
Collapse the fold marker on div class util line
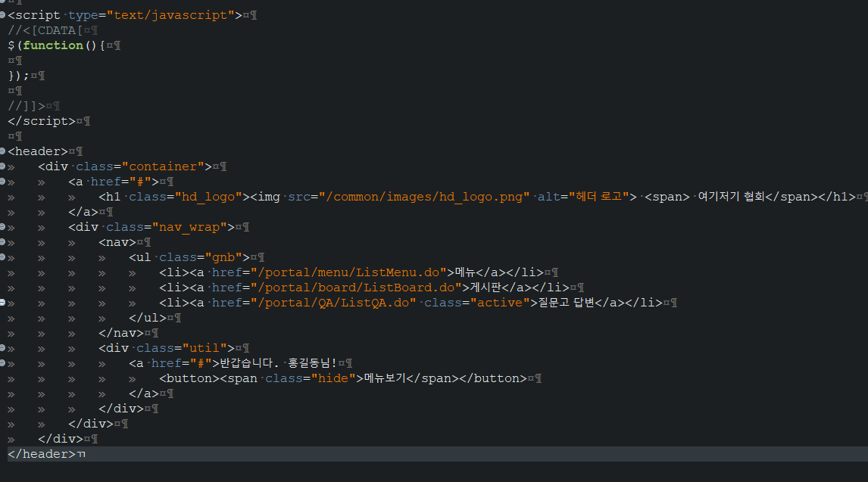pos(2,347)
